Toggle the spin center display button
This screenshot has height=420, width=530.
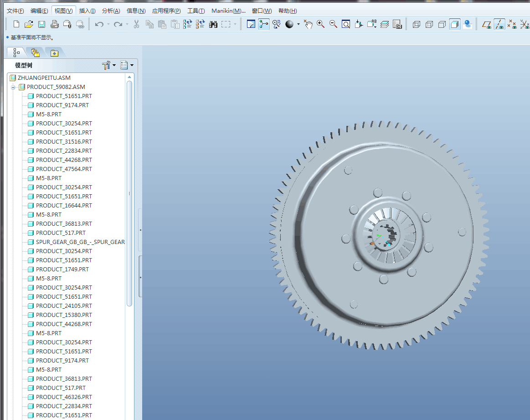[x=264, y=24]
